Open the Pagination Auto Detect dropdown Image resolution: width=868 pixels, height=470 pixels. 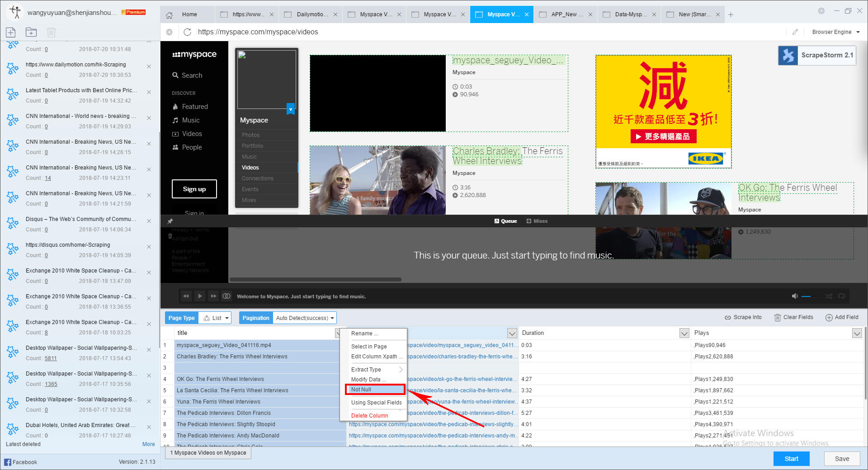(305, 318)
